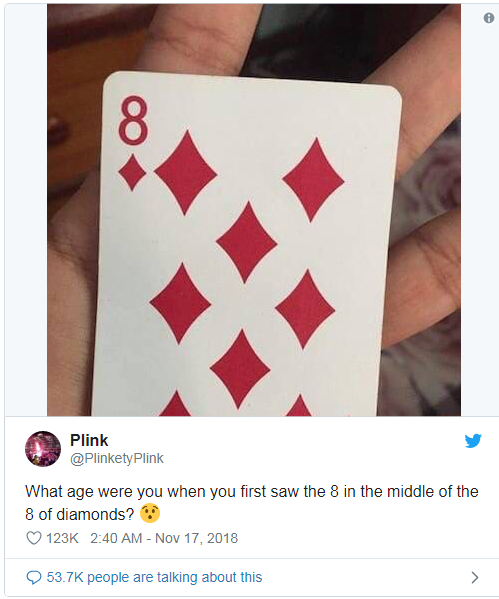This screenshot has height=599, width=499.
Task: Click the center diamond just below the top row
Action: click(246, 243)
